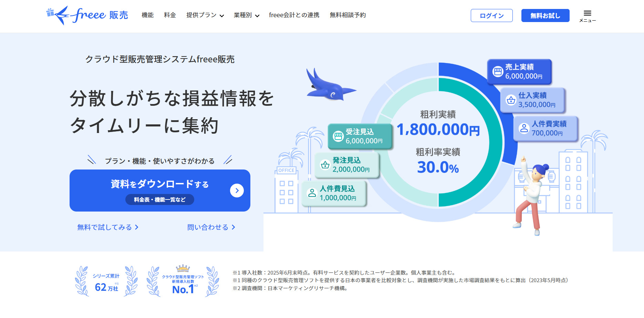Viewport: 644px width, 318px height.
Task: Click the 粗利率実績 30.0% value
Action: 438,167
